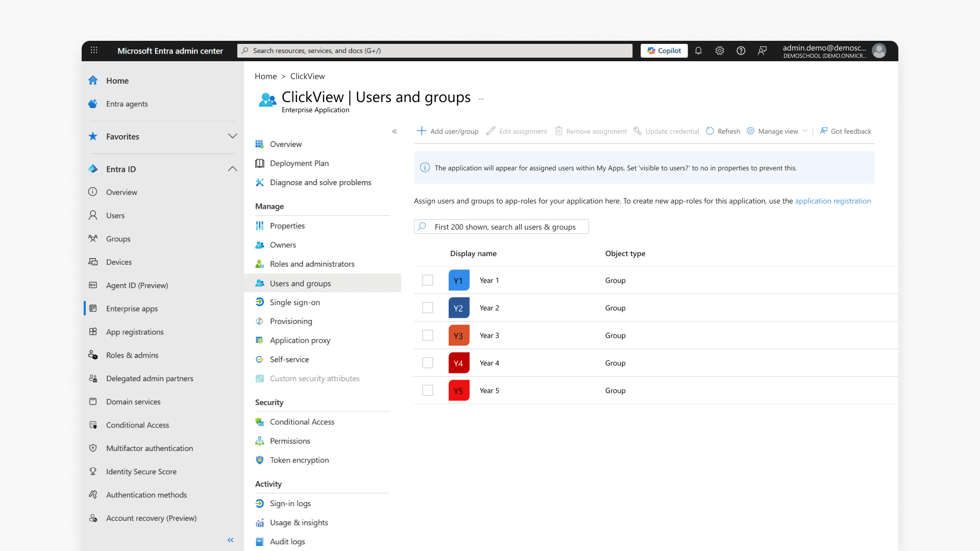Open Devices in left navigation
This screenshot has height=551, width=980.
pos(119,262)
